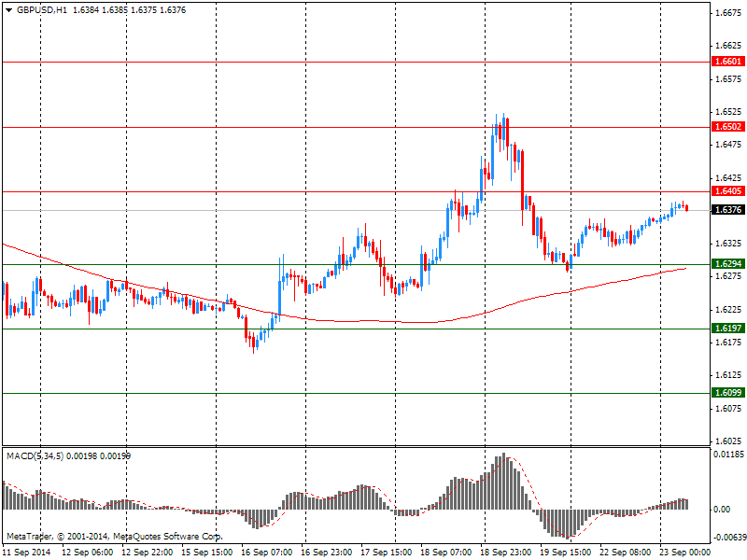This screenshot has height=560, width=747.
Task: Click the 1.6625 price scale value
Action: tap(729, 46)
